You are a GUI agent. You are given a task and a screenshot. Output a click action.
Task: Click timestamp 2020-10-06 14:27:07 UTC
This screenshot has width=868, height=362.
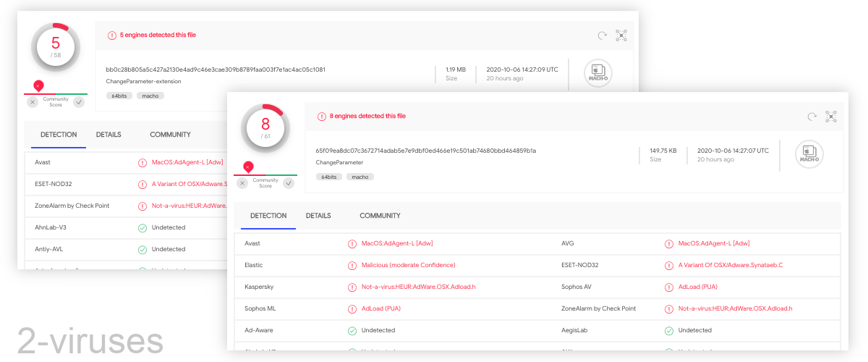point(733,151)
